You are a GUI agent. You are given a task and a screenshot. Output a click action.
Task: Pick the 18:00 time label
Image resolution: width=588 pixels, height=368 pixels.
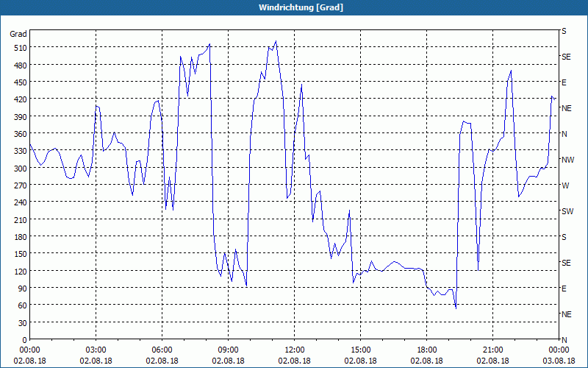coord(427,350)
